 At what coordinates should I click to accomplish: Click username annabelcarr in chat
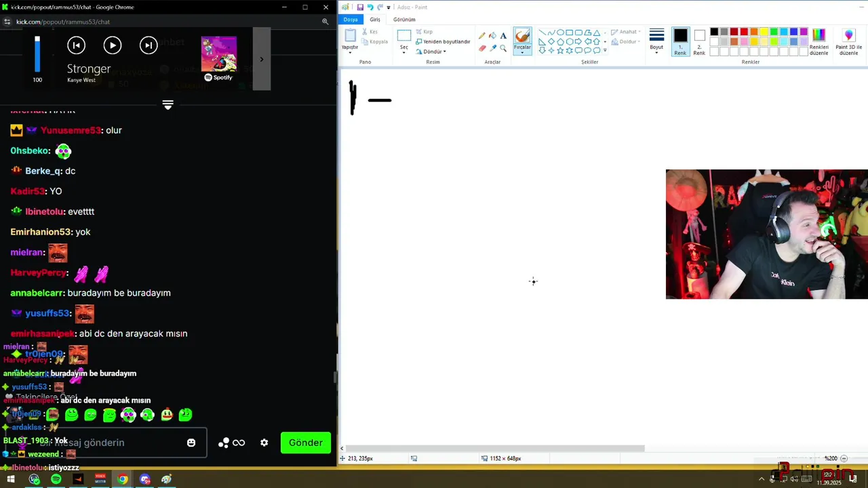(37, 293)
